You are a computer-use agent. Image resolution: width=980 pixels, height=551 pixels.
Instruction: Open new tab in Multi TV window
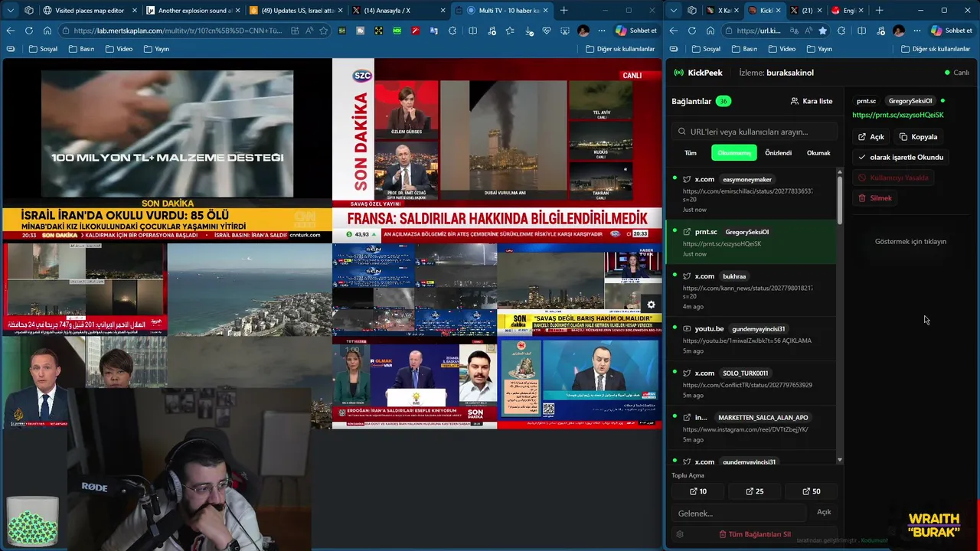[x=564, y=10]
